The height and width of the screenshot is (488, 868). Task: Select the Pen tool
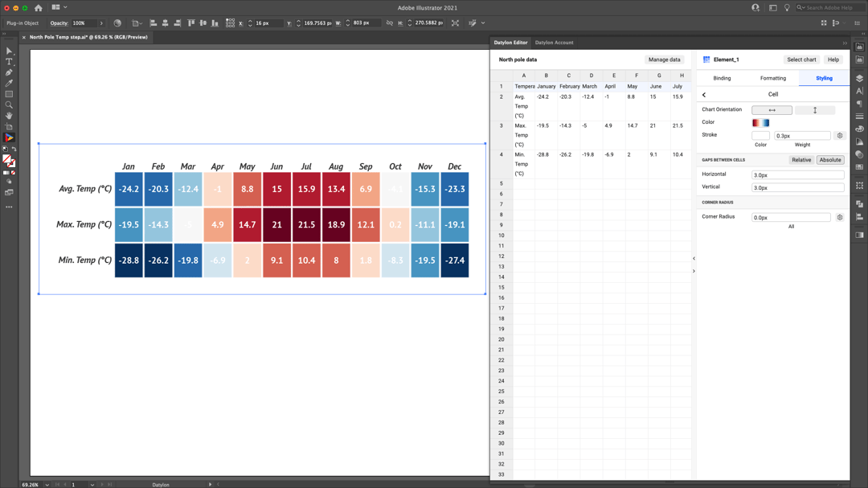(9, 72)
